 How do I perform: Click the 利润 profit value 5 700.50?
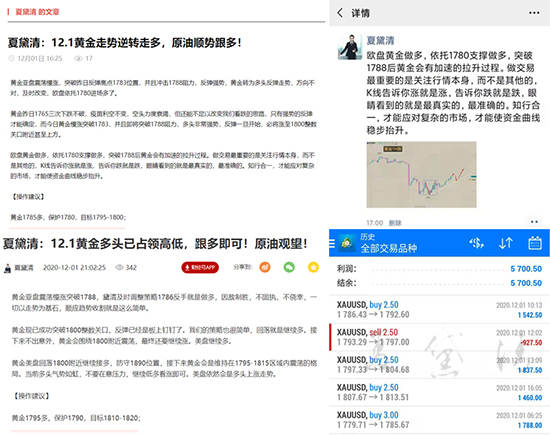pyautogui.click(x=526, y=269)
